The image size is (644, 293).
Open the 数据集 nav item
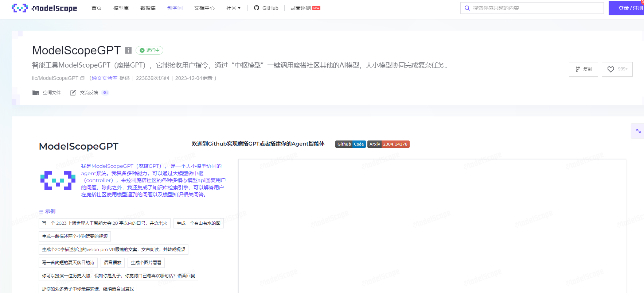point(148,8)
